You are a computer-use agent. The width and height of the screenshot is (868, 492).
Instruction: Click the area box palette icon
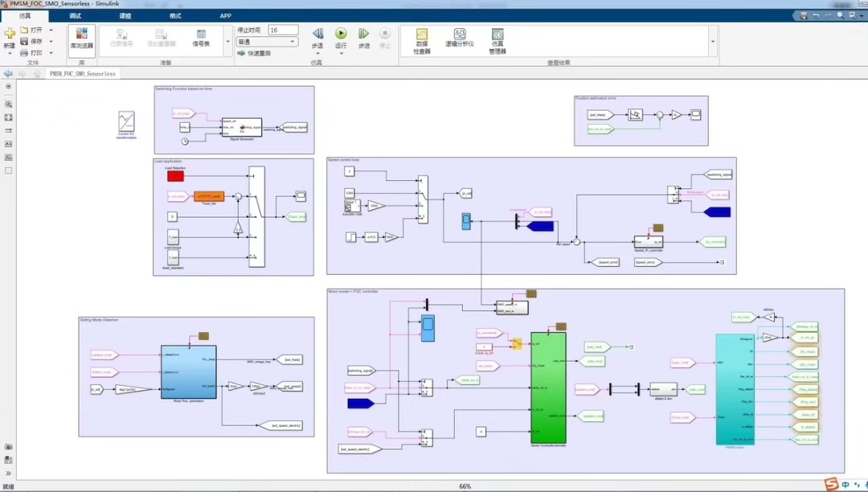click(8, 170)
